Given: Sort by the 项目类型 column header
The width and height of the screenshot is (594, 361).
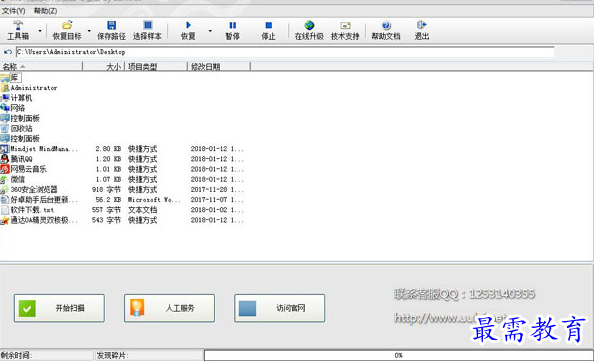Looking at the screenshot, I should (x=156, y=67).
